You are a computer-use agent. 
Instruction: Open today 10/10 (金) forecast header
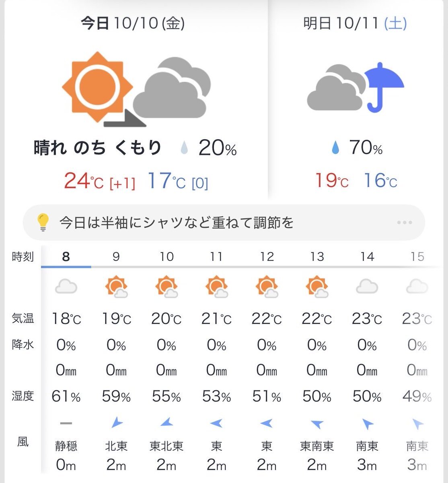(x=133, y=23)
